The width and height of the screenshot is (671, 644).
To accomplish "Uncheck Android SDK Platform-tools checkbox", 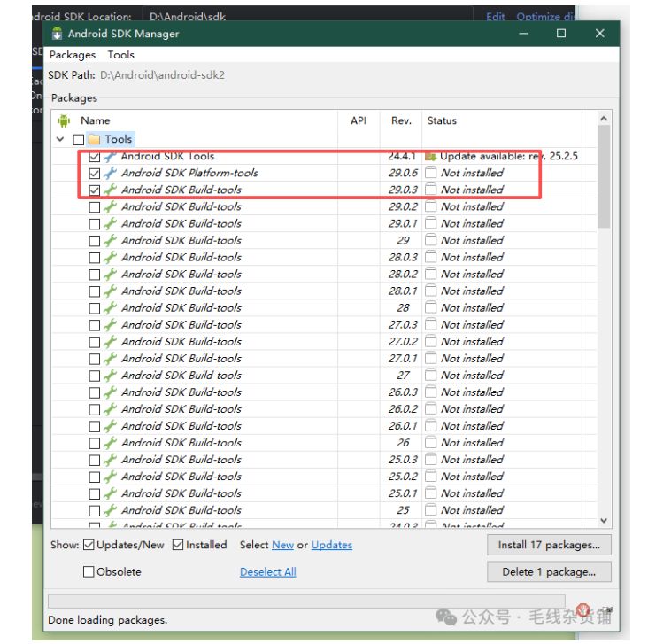I will (95, 174).
